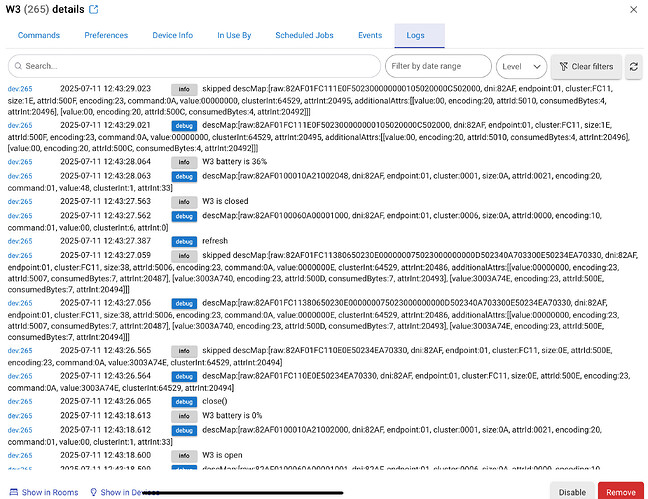Refresh the logs list
This screenshot has height=499, width=648.
coord(634,67)
